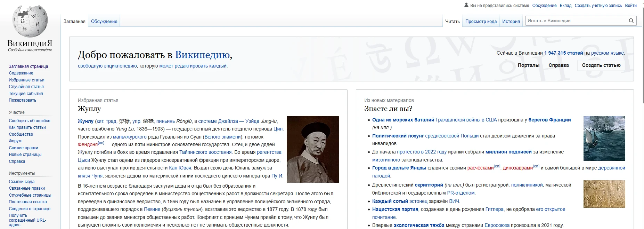644x229 pixels.
Task: Click the Wikipedia globe logo
Action: (x=30, y=22)
